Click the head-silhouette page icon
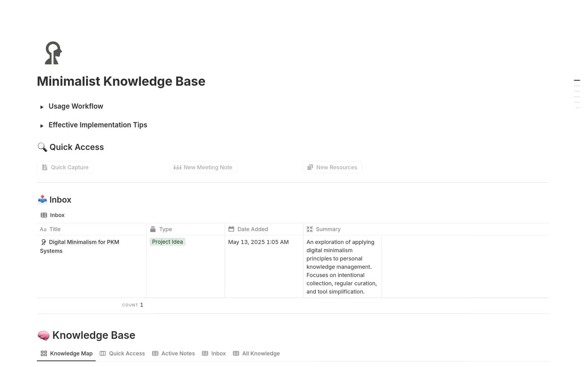The height and width of the screenshot is (367, 588). click(53, 53)
